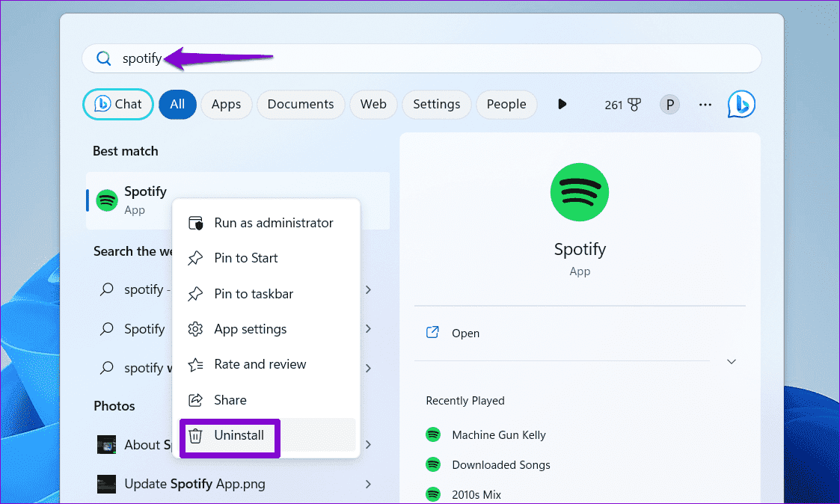Click the Spotify icon beside Downloaded Songs
Screen dimensions: 840x504
pos(433,464)
